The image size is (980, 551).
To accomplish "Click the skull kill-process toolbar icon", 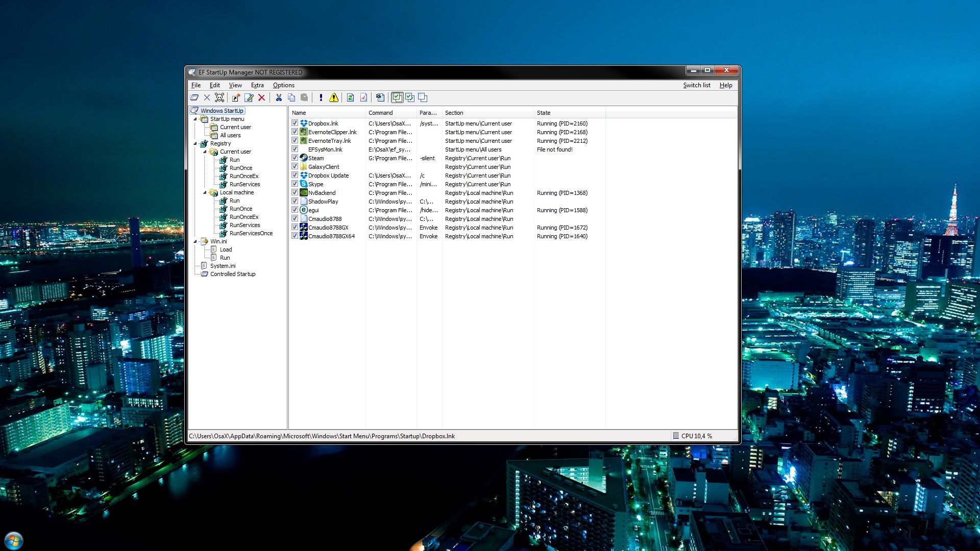I will coord(219,97).
